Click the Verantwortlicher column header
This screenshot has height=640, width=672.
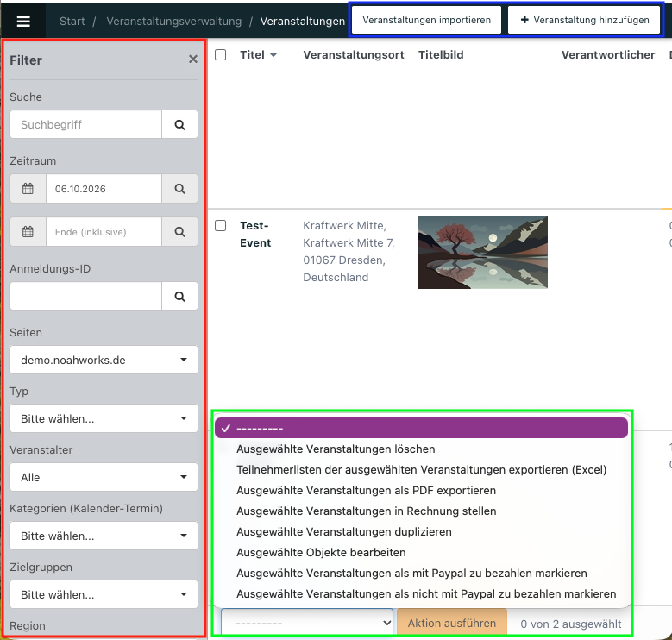[608, 55]
